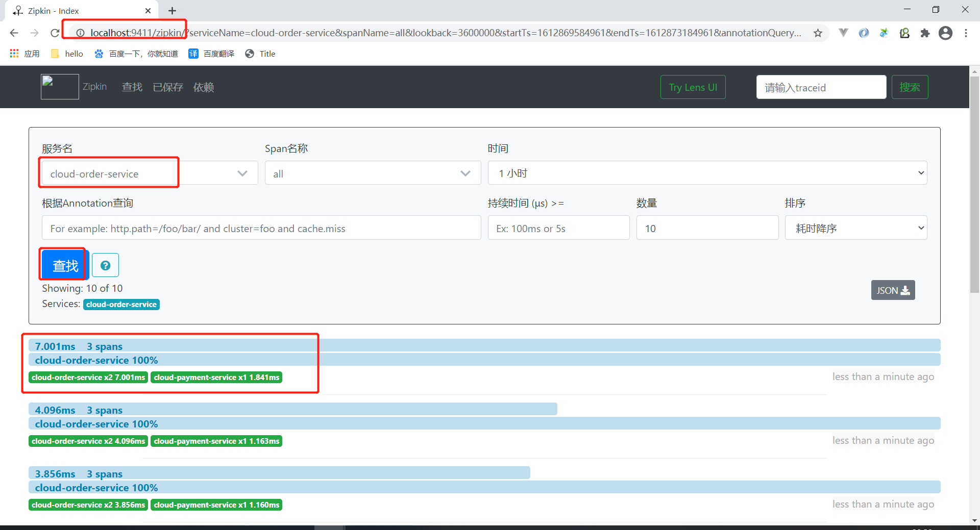This screenshot has height=530, width=980.
Task: Click cloud-order-service x2 4.096ms badge
Action: [x=88, y=441]
